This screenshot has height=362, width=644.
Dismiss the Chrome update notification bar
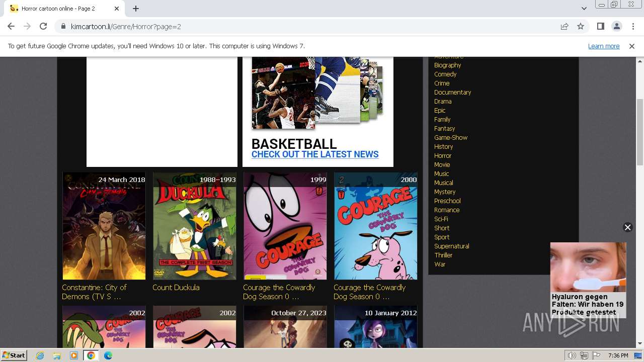[632, 46]
